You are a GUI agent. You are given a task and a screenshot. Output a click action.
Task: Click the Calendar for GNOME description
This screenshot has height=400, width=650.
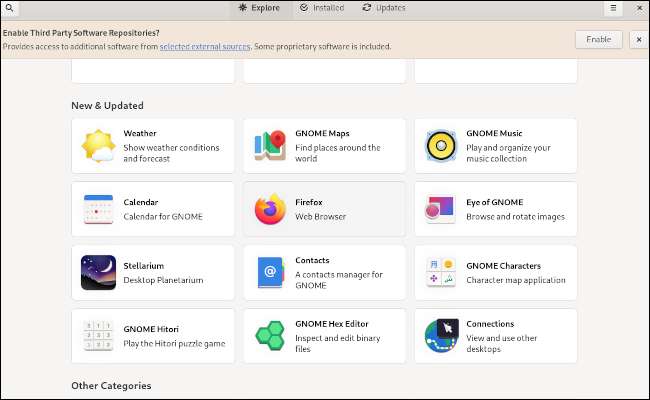[x=163, y=216]
